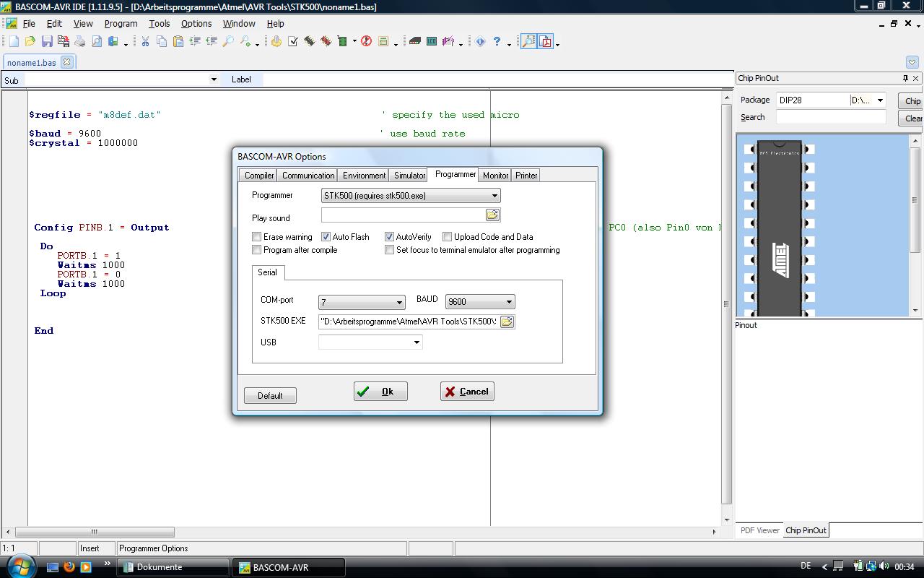Screen dimensions: 924x578
Task: Open the Program menu
Action: click(121, 23)
